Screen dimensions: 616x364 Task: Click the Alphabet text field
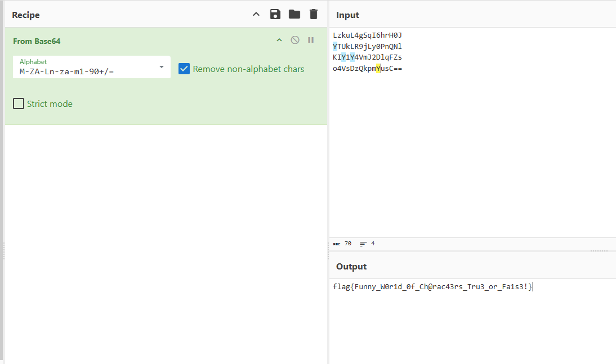[84, 71]
